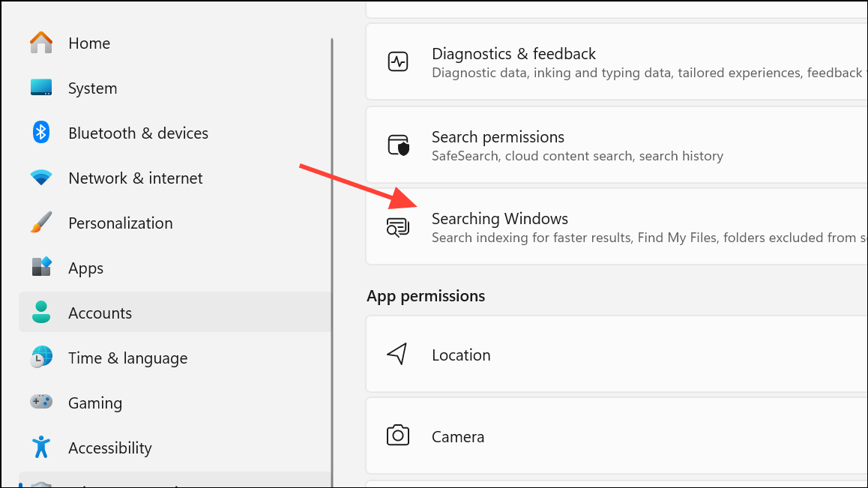This screenshot has height=488, width=868.
Task: Click the 'App permissions' heading
Action: tap(426, 296)
